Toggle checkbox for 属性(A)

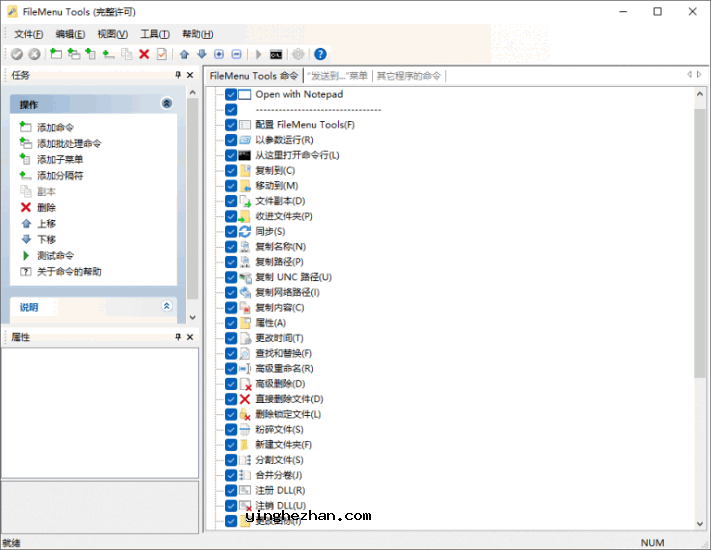[x=231, y=323]
